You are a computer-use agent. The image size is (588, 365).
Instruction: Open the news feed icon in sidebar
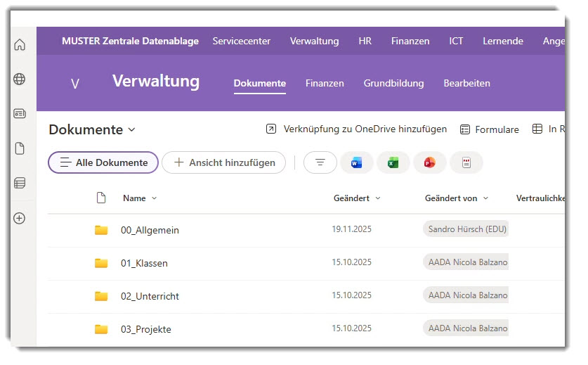tap(20, 114)
